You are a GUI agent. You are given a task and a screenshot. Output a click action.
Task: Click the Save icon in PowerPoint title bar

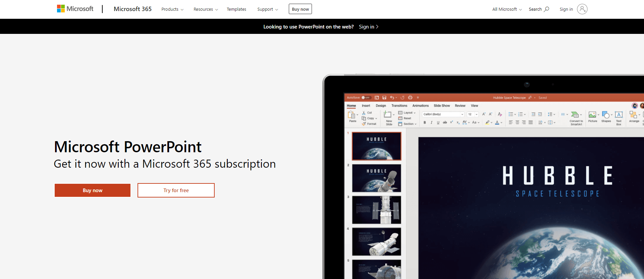[x=384, y=98]
